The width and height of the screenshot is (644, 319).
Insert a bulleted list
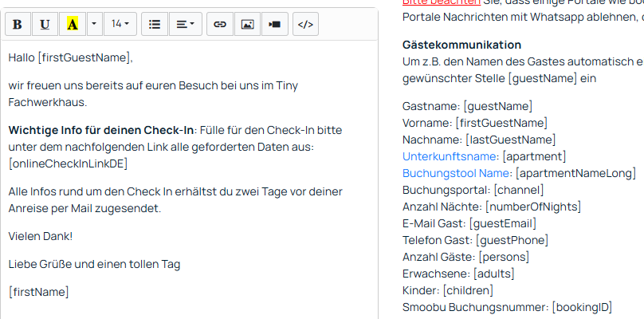coord(155,24)
